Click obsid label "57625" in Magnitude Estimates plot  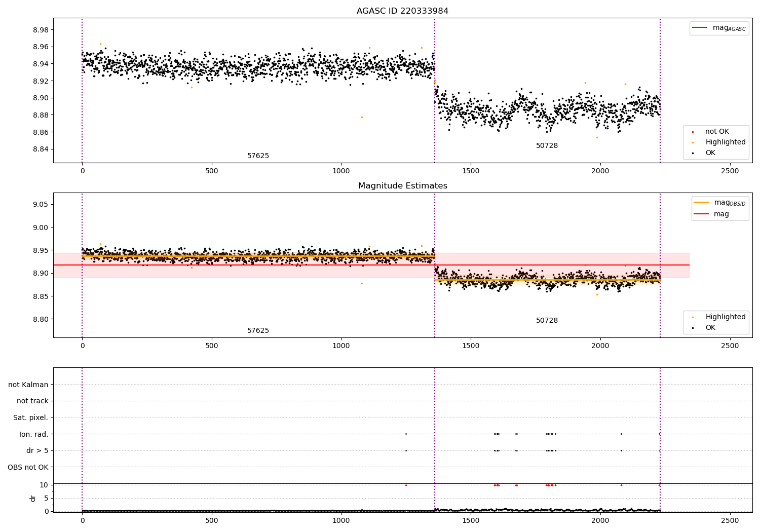tap(258, 331)
